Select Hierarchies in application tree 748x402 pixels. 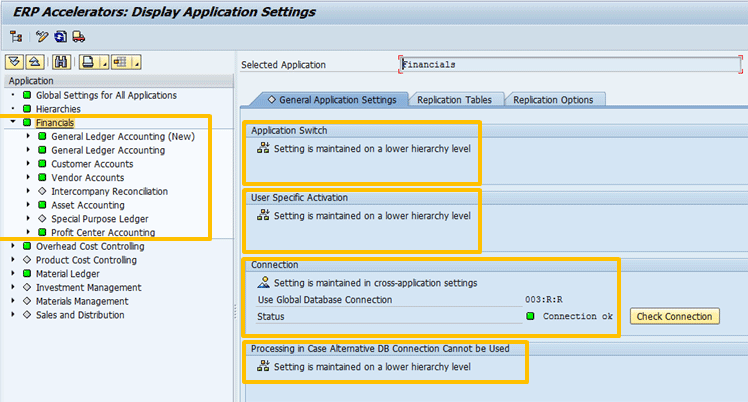pos(58,109)
